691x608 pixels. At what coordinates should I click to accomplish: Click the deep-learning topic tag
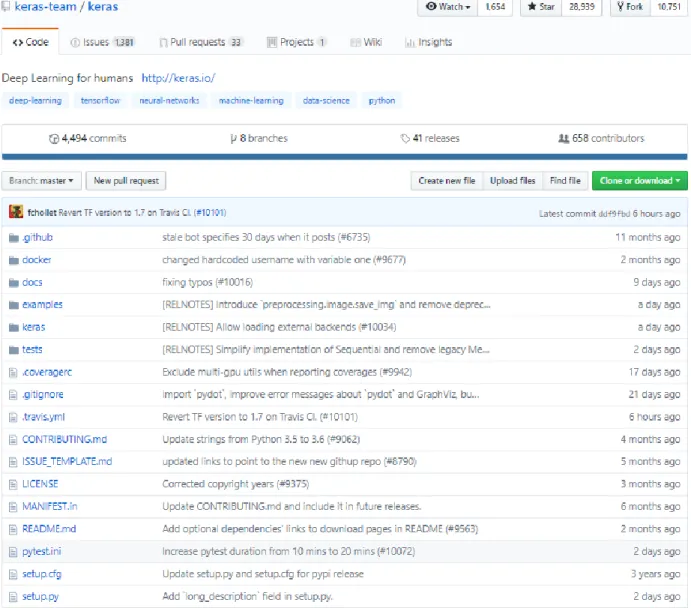35,100
